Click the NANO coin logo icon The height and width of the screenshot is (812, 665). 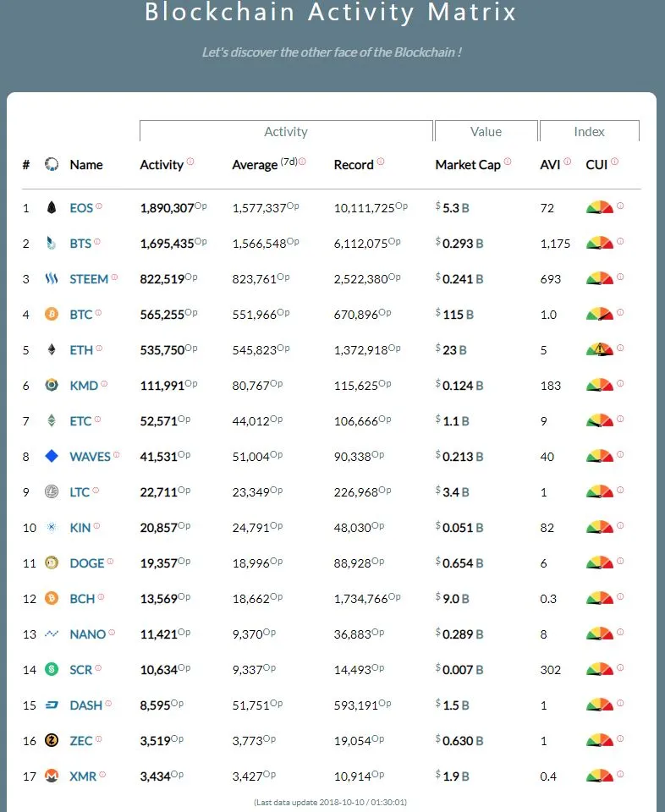click(52, 634)
